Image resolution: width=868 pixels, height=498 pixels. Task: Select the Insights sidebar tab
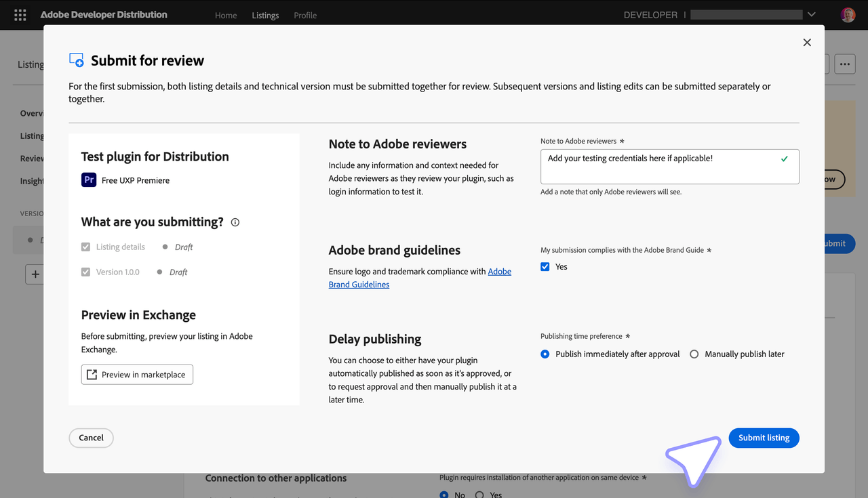(x=32, y=180)
